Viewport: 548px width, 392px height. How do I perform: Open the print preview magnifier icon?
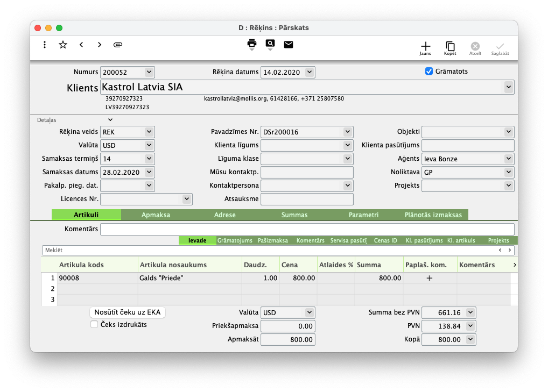coord(270,44)
